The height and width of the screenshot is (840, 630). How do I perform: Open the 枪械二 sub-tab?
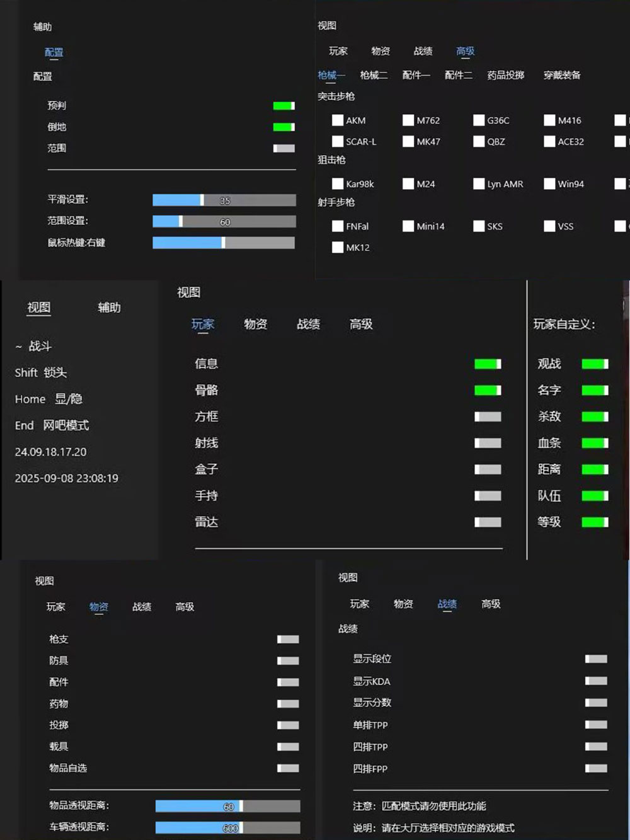(x=374, y=75)
